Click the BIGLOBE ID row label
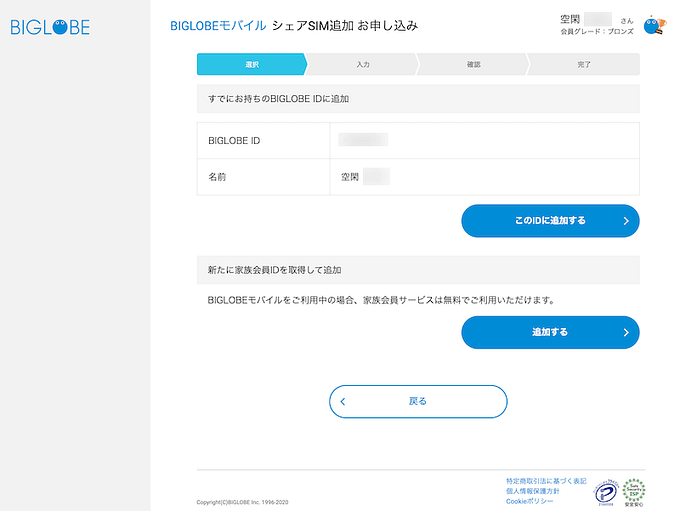The height and width of the screenshot is (511, 680). [x=234, y=141]
